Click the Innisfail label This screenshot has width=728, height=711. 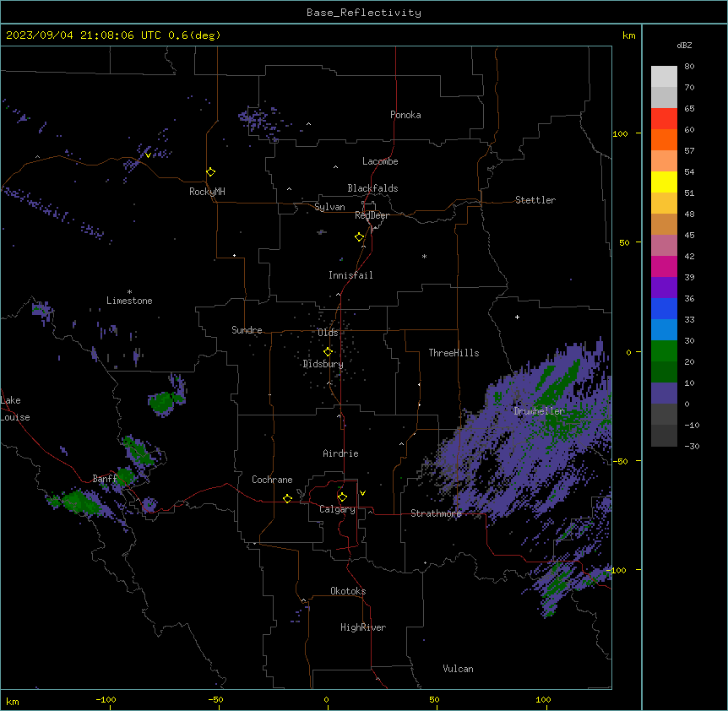(x=350, y=275)
